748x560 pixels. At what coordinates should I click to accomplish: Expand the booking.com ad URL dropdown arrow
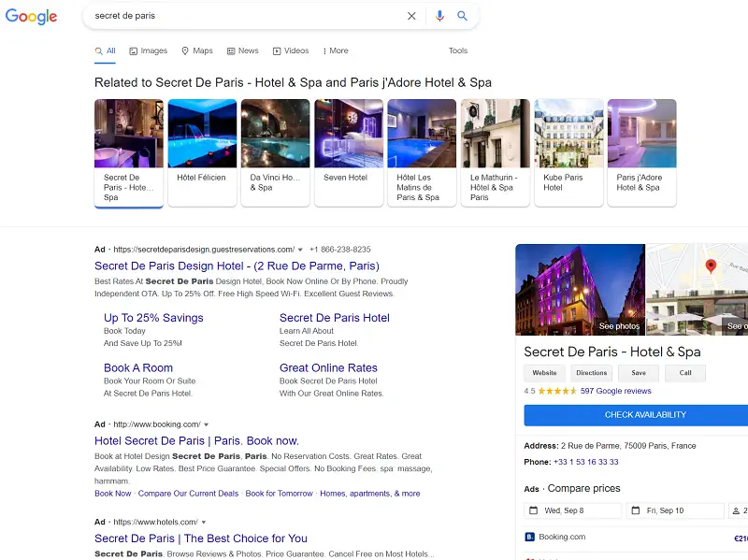206,424
